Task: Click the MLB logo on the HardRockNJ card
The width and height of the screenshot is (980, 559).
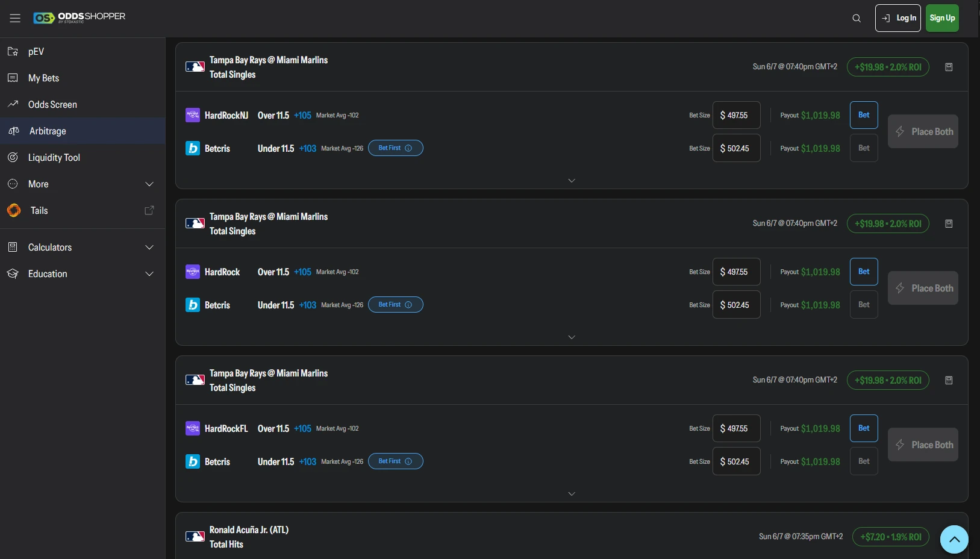Action: pyautogui.click(x=195, y=67)
